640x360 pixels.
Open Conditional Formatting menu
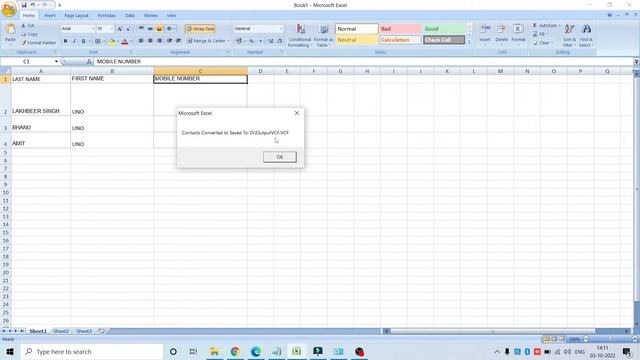click(300, 35)
